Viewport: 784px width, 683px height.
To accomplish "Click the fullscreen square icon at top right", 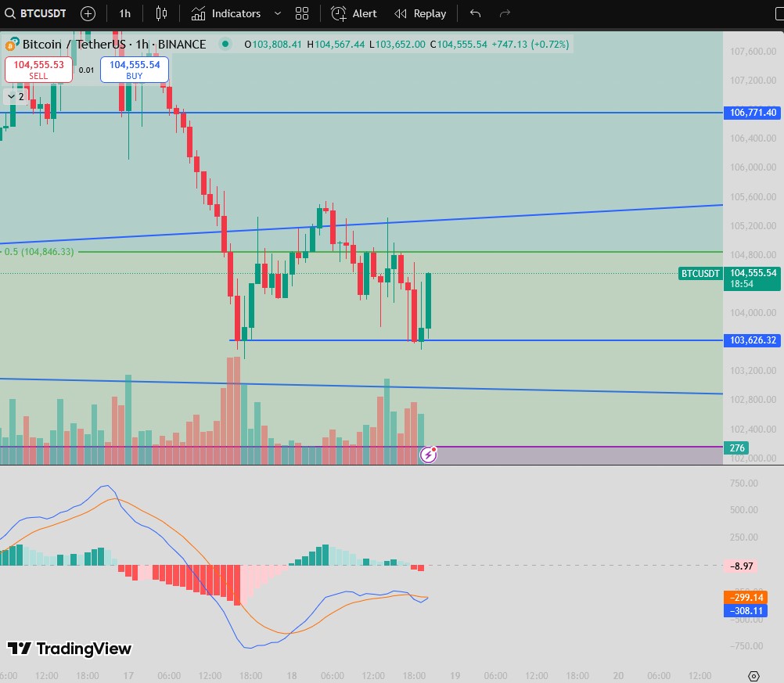I will (779, 14).
